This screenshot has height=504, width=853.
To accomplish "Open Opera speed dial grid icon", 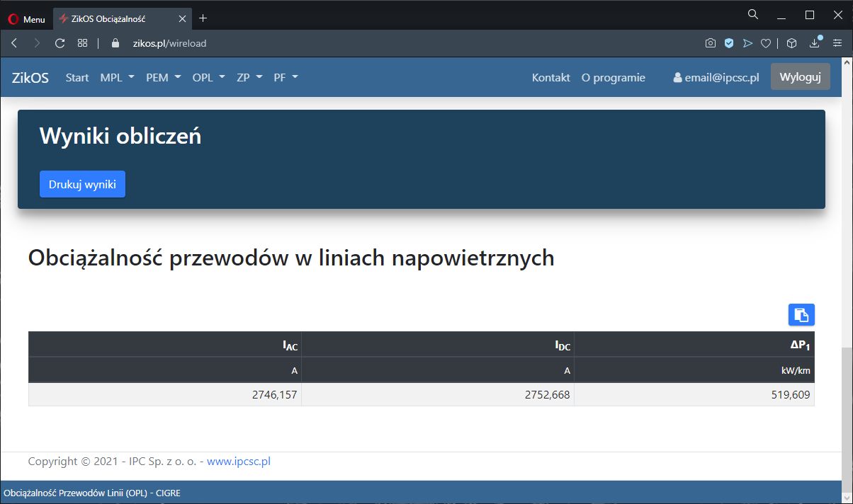I will point(83,43).
